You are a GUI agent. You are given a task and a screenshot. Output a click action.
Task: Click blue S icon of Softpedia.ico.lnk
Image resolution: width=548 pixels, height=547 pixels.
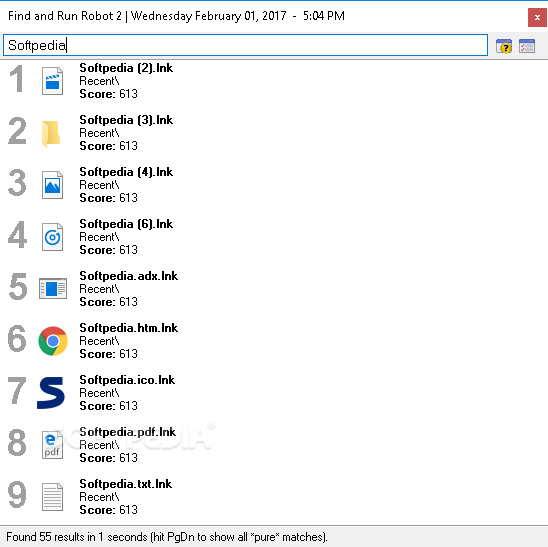coord(51,393)
